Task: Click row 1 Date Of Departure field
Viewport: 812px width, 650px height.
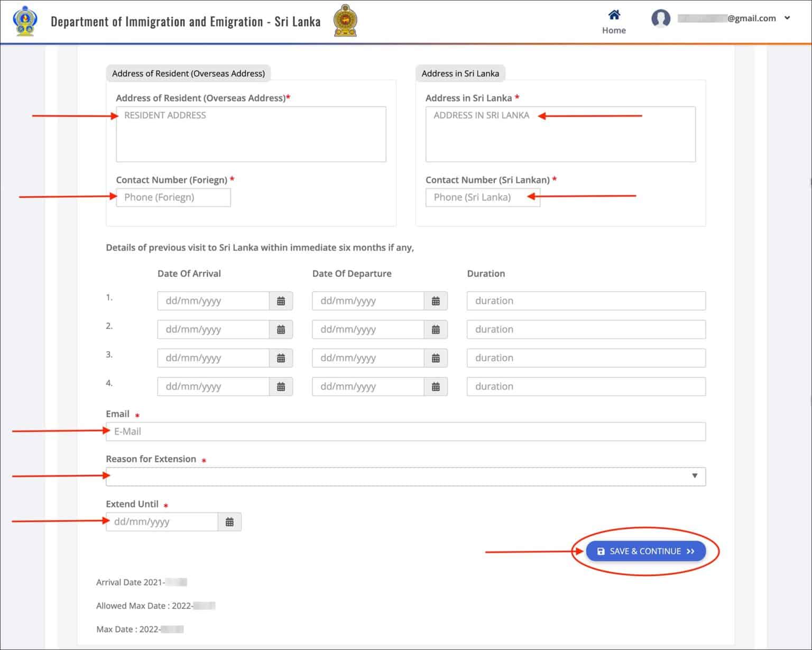Action: pyautogui.click(x=368, y=301)
